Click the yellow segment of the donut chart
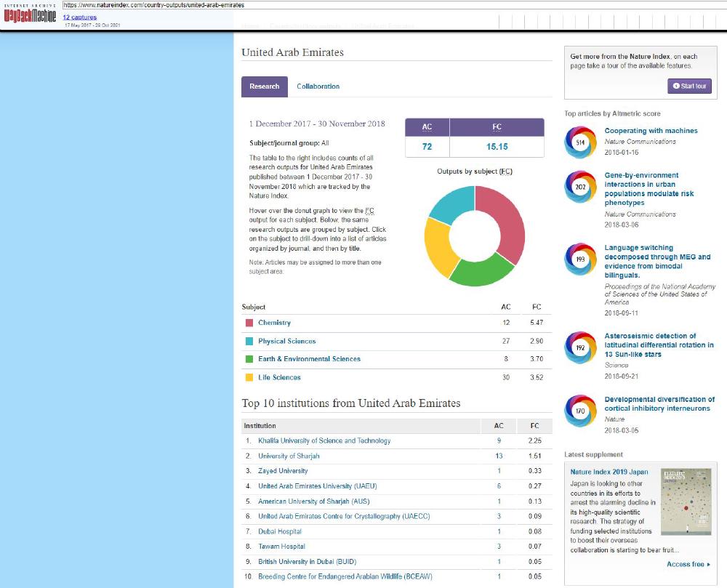This screenshot has height=588, width=727. click(438, 248)
